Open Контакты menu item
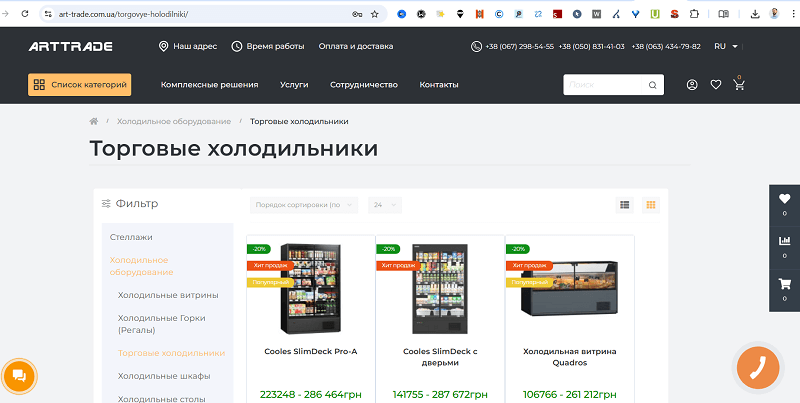The image size is (800, 403). pos(439,85)
